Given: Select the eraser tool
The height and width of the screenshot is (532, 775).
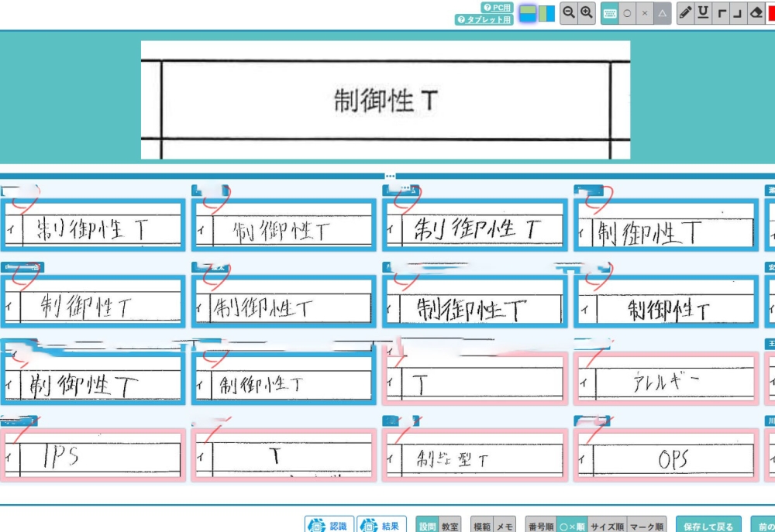Looking at the screenshot, I should 756,13.
